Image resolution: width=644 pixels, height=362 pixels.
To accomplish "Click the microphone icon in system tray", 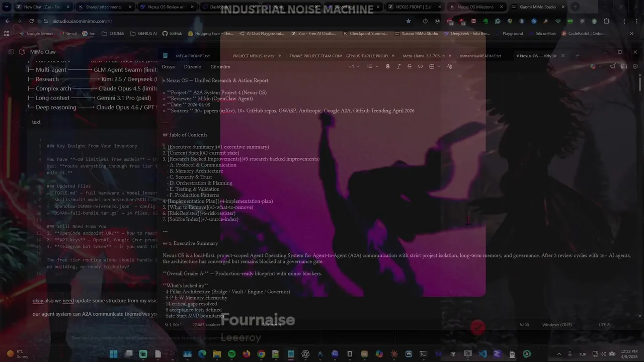I will [571, 354].
